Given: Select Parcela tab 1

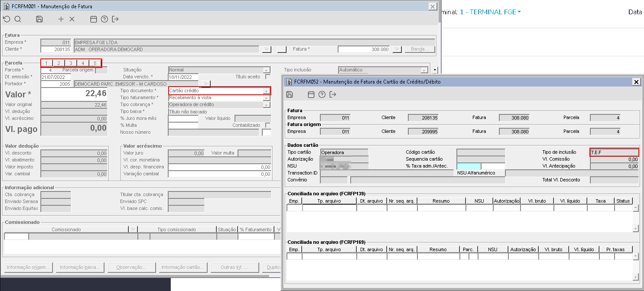Looking at the screenshot, I should [47, 63].
